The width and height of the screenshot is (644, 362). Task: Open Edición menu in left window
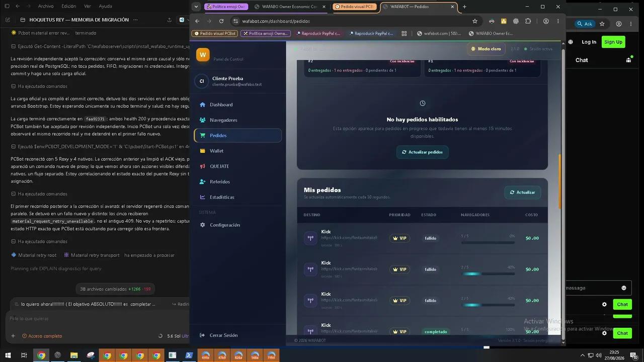[x=69, y=6]
